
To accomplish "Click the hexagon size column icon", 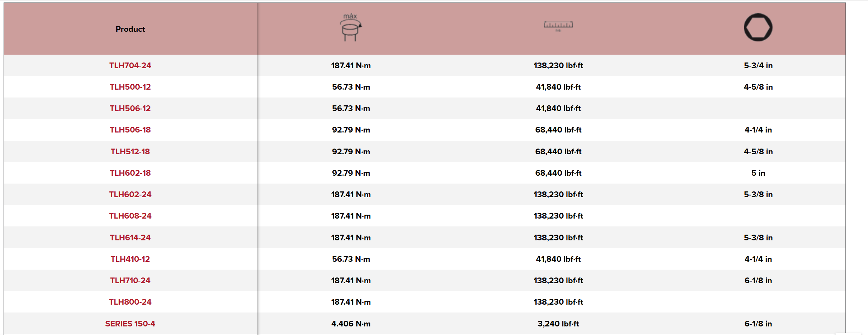I will point(758,27).
